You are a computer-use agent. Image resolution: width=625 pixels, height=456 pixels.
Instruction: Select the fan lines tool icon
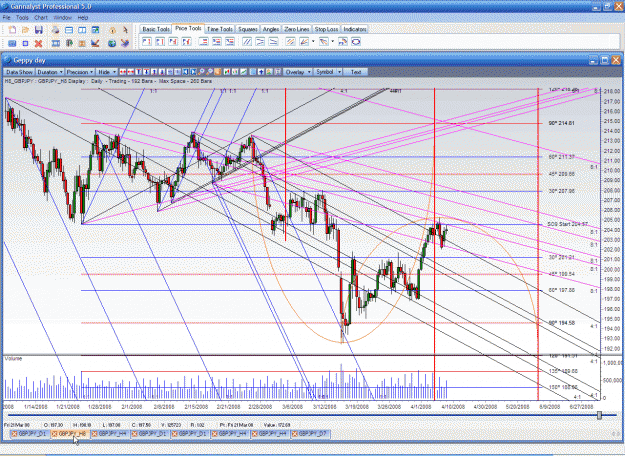click(x=304, y=41)
